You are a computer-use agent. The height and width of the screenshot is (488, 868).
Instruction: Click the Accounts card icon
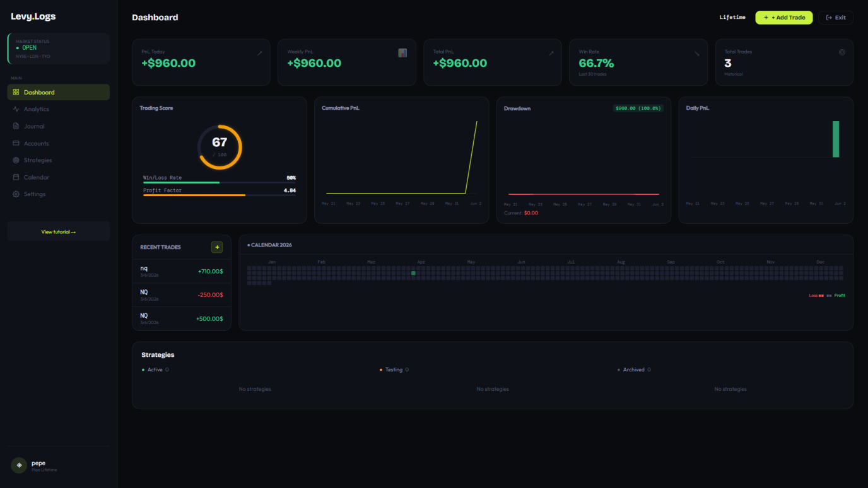point(16,143)
